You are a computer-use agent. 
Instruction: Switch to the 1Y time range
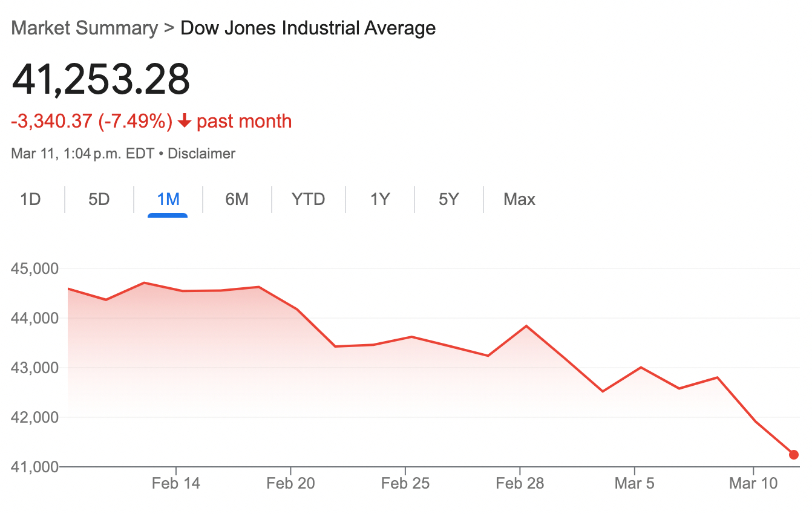tap(380, 199)
